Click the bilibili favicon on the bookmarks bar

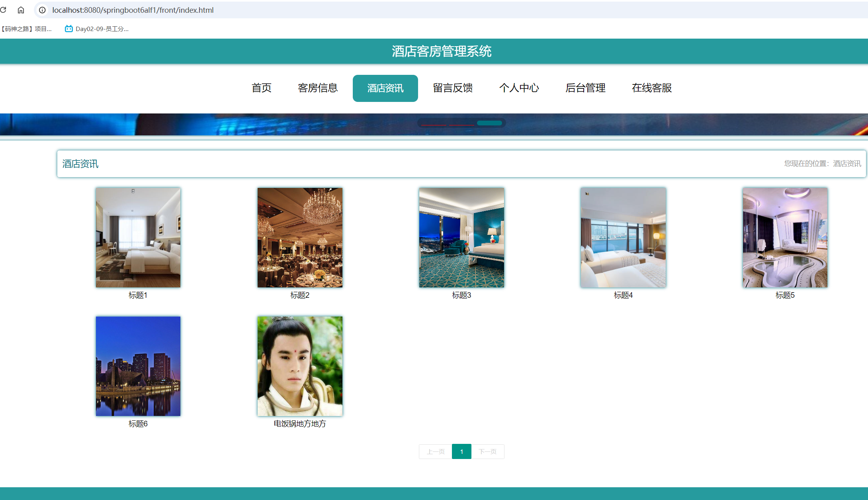68,28
